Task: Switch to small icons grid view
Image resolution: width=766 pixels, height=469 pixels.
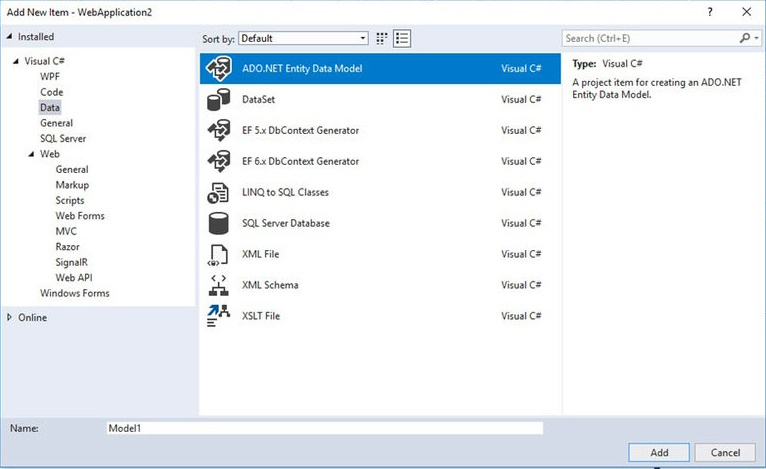Action: (x=382, y=38)
